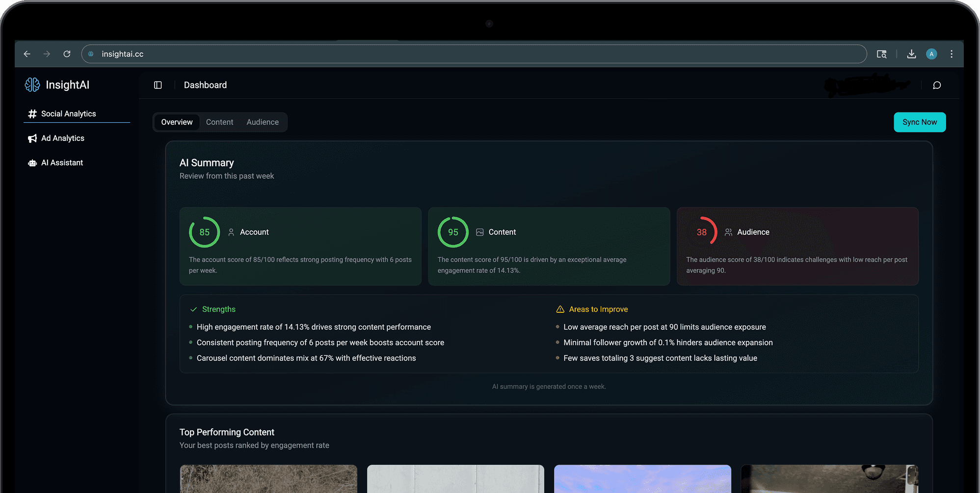
Task: Click the Ad Analytics megaphone icon
Action: coord(32,138)
